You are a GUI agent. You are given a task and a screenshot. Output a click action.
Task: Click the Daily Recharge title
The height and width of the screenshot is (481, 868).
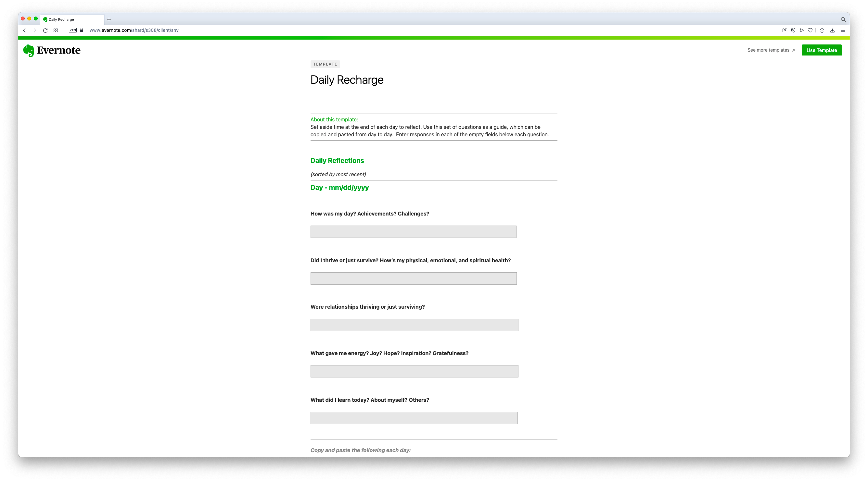pos(347,80)
